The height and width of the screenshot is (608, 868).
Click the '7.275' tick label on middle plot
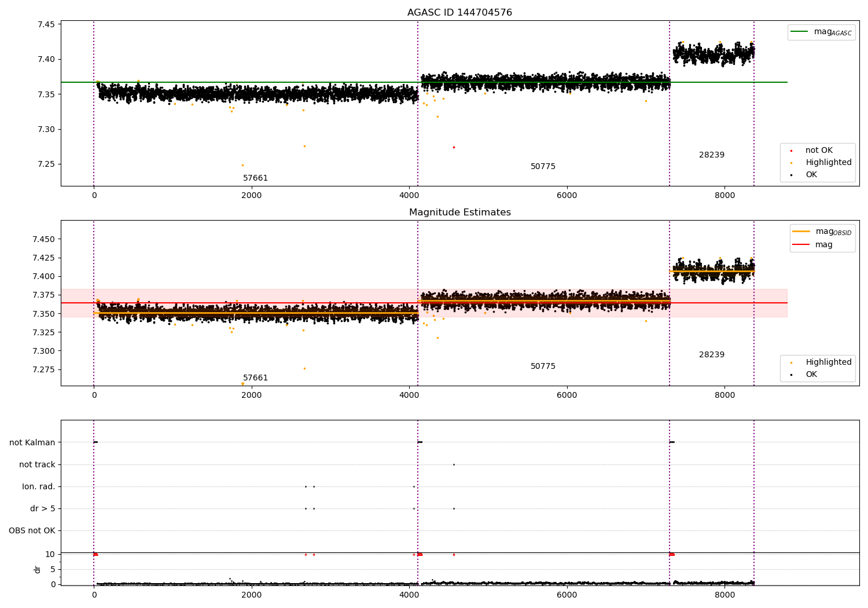tap(43, 369)
